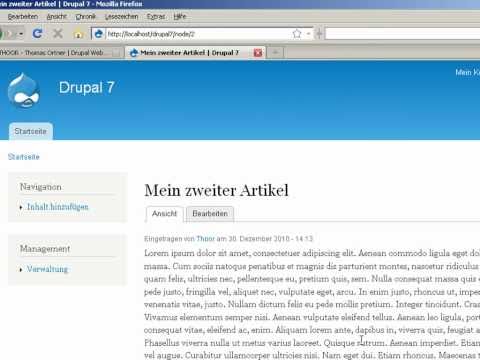Click the Startseite main menu tab
The image size is (480, 360).
click(x=31, y=131)
